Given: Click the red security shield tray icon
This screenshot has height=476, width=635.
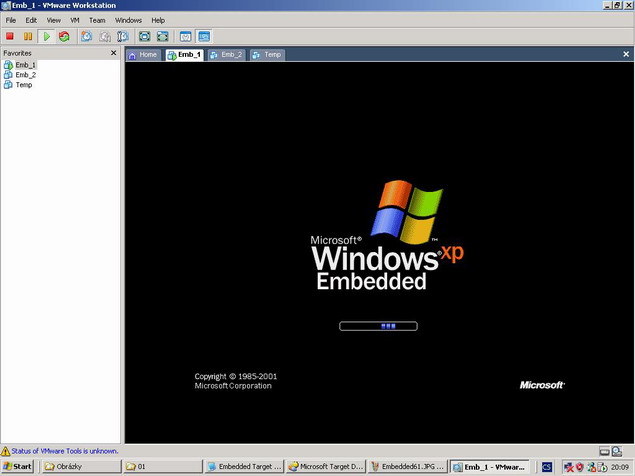Looking at the screenshot, I should coord(580,467).
